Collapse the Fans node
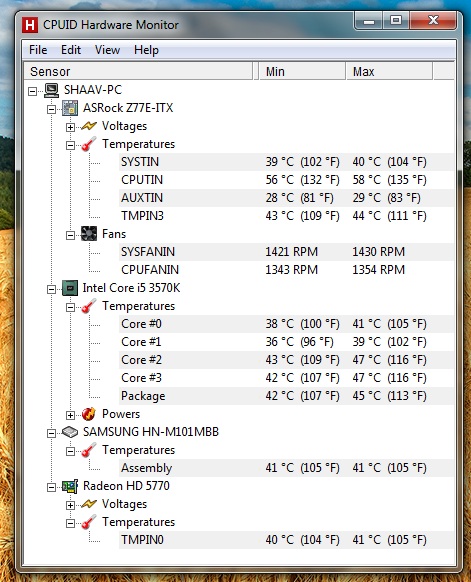The image size is (471, 582). tap(70, 235)
